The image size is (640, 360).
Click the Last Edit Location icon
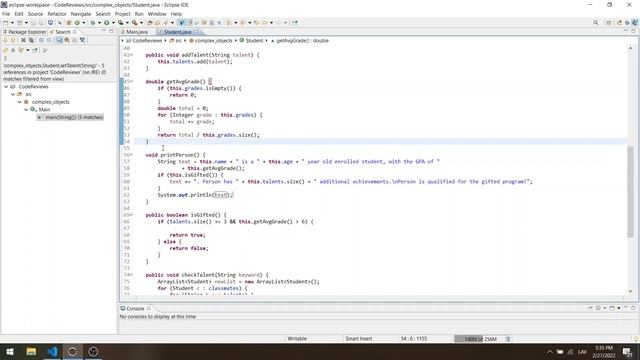pos(256,23)
